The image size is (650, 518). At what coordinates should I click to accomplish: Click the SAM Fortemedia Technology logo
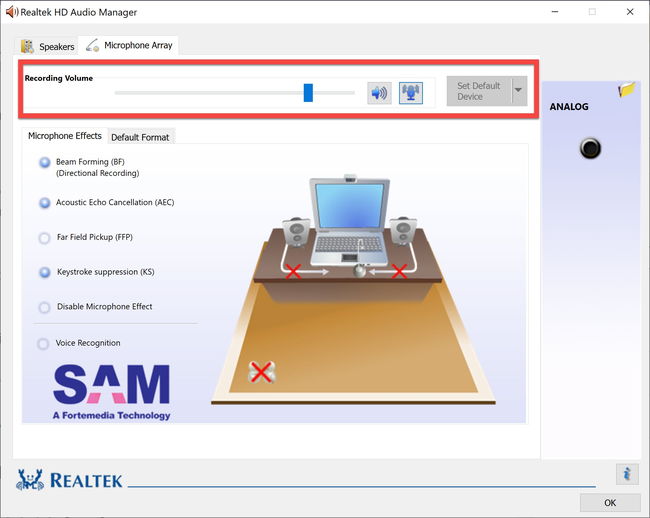pyautogui.click(x=112, y=392)
